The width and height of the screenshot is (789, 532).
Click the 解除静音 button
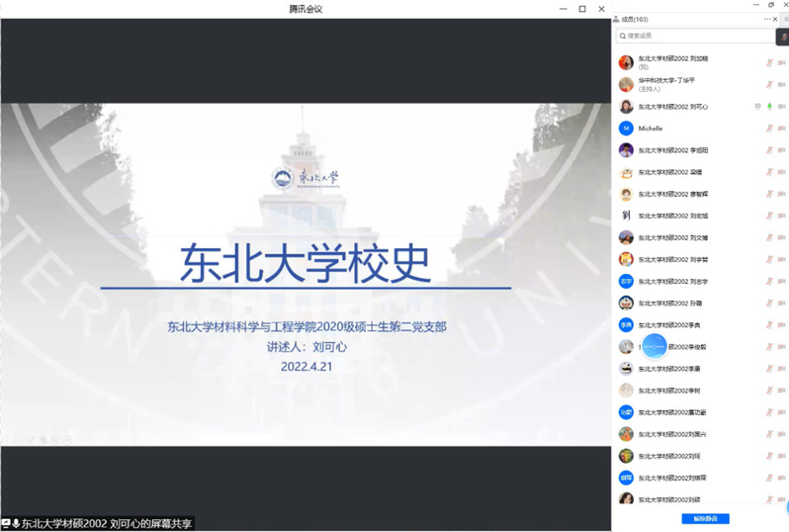point(705,518)
